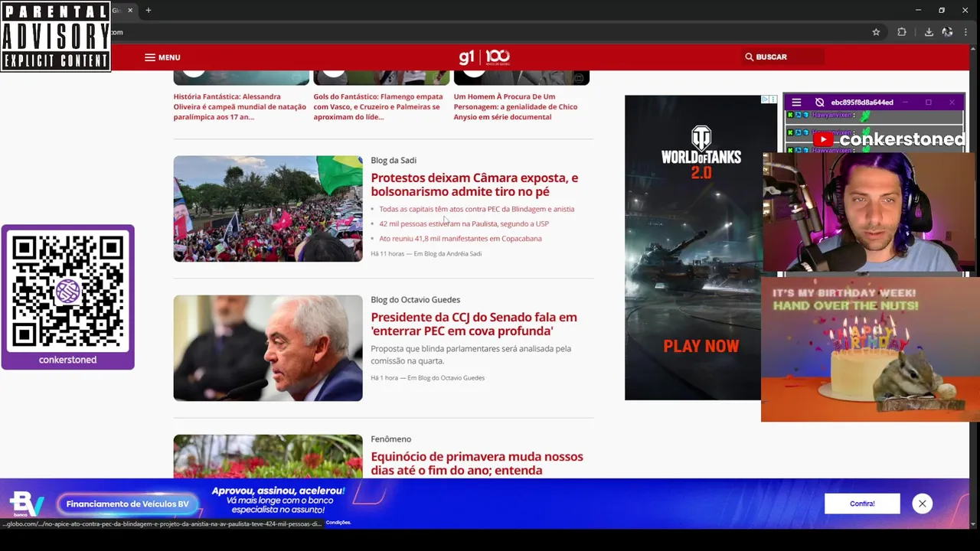Open a new browser tab with plus
This screenshot has width=980, height=551.
pyautogui.click(x=149, y=10)
